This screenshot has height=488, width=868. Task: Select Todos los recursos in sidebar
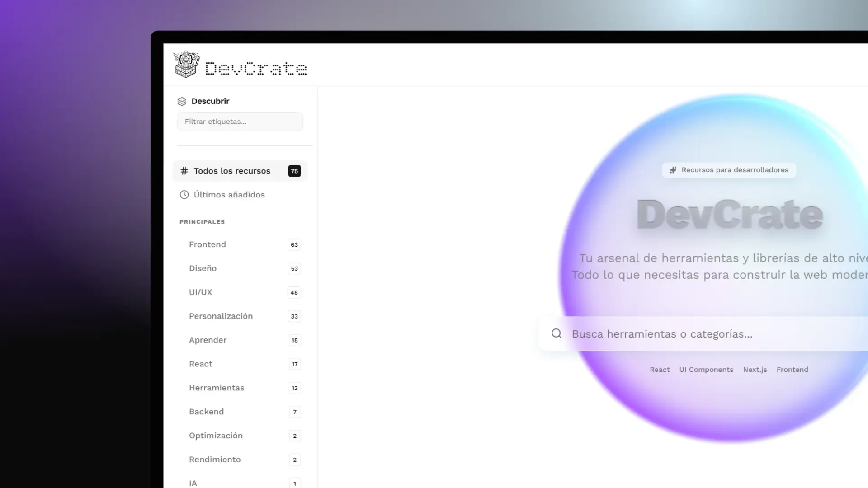(x=232, y=171)
